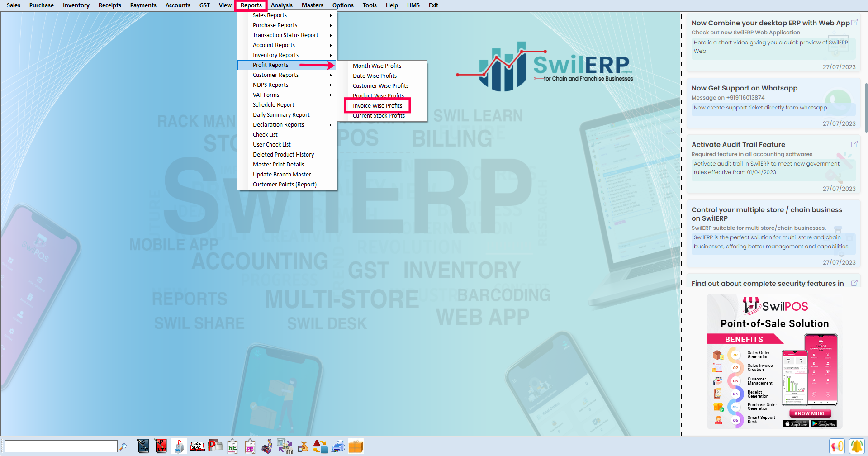Select Date Wise Profits
Image resolution: width=868 pixels, height=456 pixels.
[x=381, y=76]
